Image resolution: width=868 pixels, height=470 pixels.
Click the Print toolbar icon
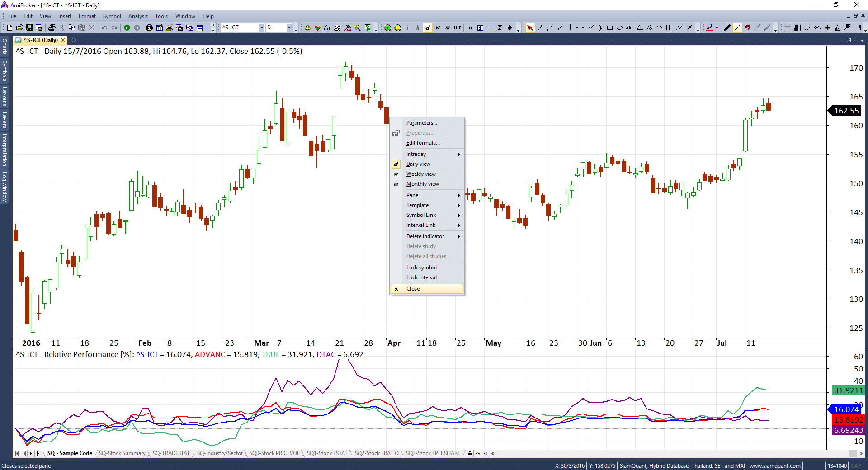[x=52, y=28]
